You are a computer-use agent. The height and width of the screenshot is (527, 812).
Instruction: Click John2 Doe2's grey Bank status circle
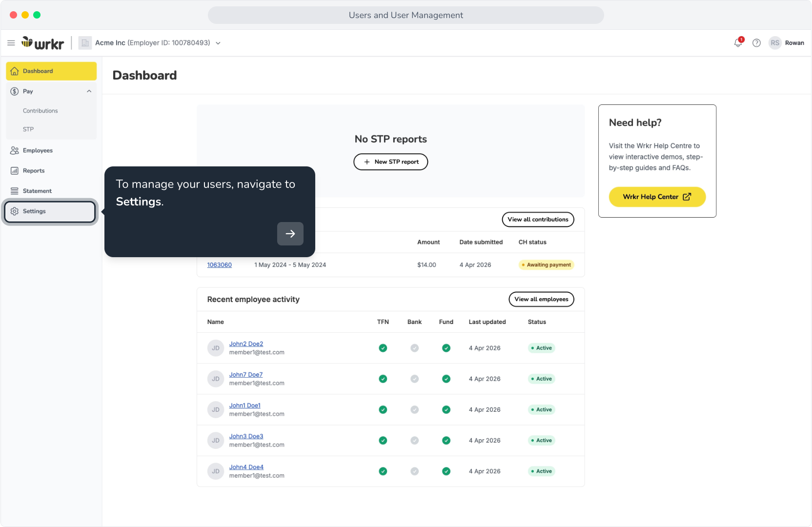click(414, 348)
